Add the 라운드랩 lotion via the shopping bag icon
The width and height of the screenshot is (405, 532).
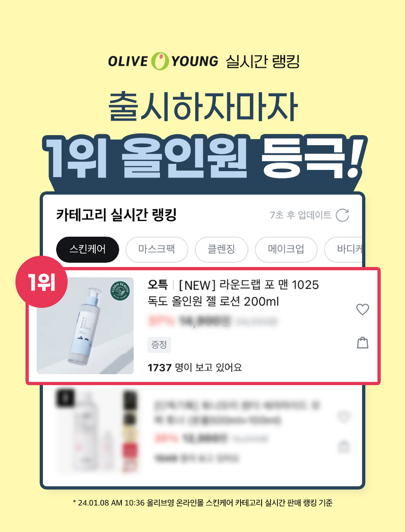[x=362, y=343]
